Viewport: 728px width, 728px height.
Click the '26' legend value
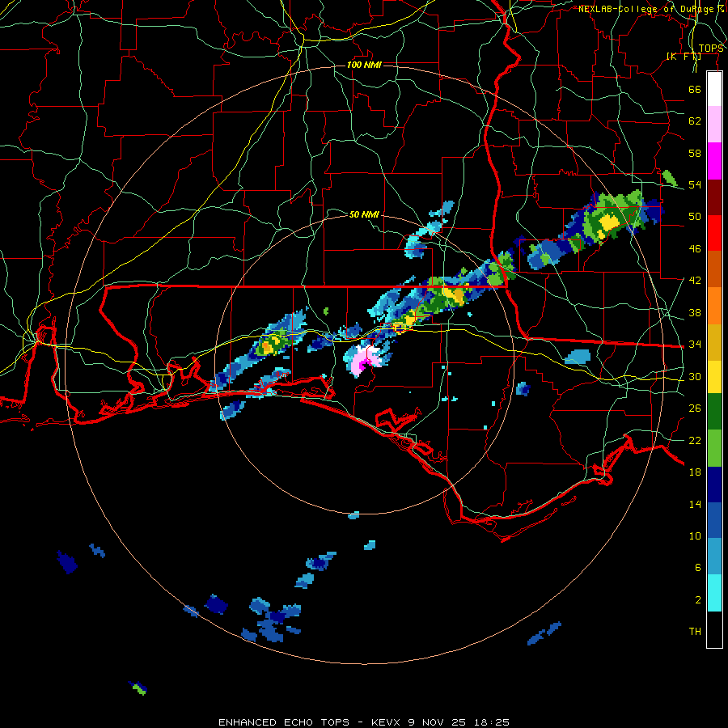[695, 408]
